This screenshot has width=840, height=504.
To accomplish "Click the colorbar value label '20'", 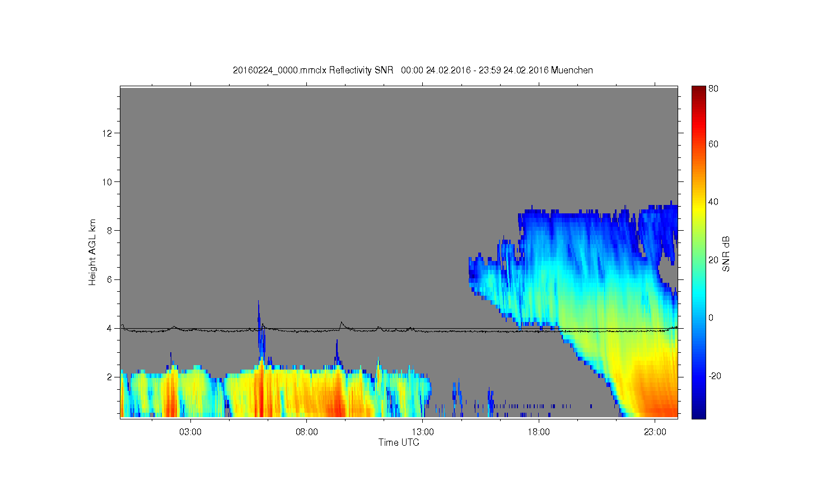I will 713,260.
